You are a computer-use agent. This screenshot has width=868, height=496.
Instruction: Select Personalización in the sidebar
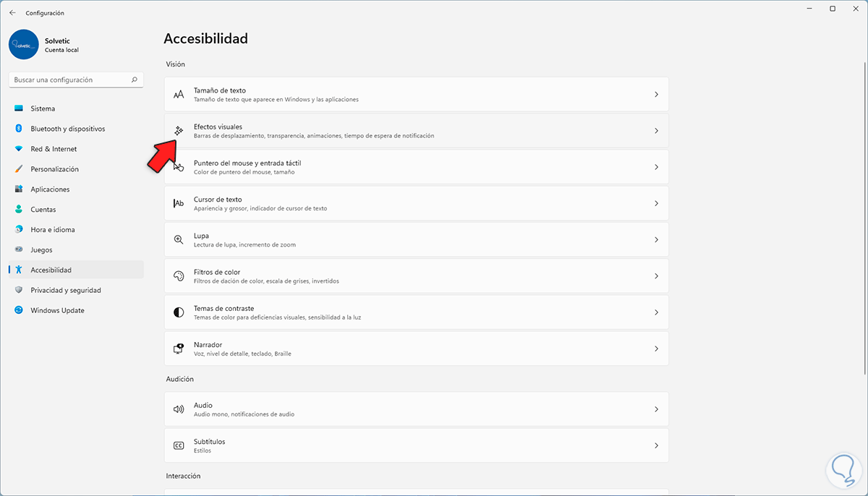(54, 169)
